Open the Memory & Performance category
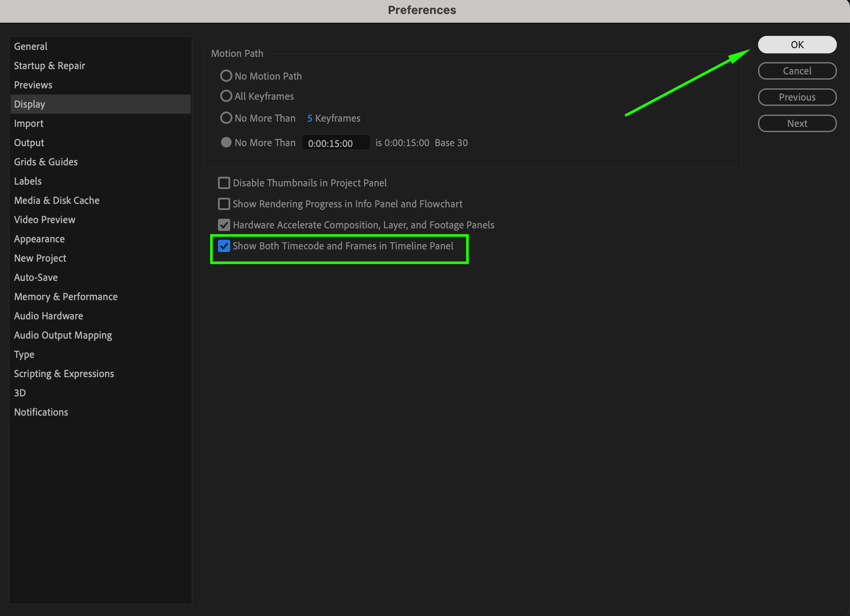 (x=66, y=297)
